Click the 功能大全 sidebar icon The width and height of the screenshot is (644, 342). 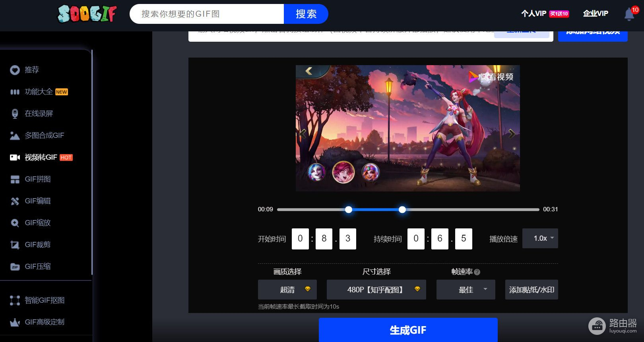[15, 92]
